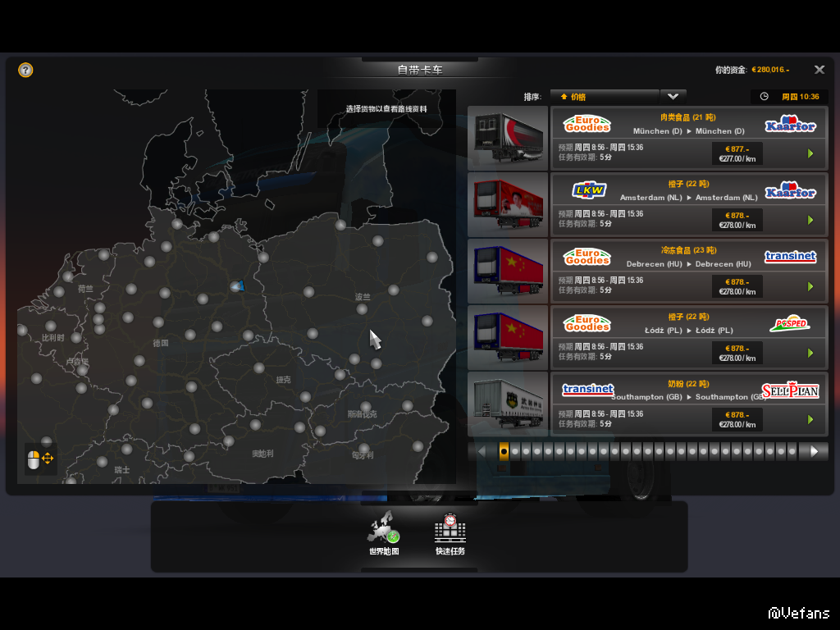Click the 捷克 country label on map
840x630 pixels.
[283, 379]
